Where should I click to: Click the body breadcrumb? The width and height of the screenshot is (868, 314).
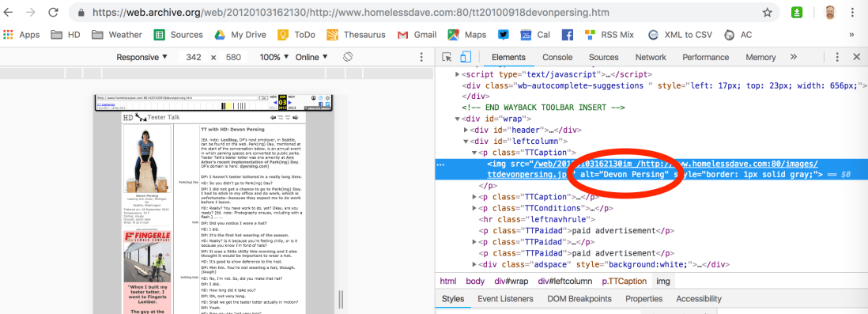point(474,282)
